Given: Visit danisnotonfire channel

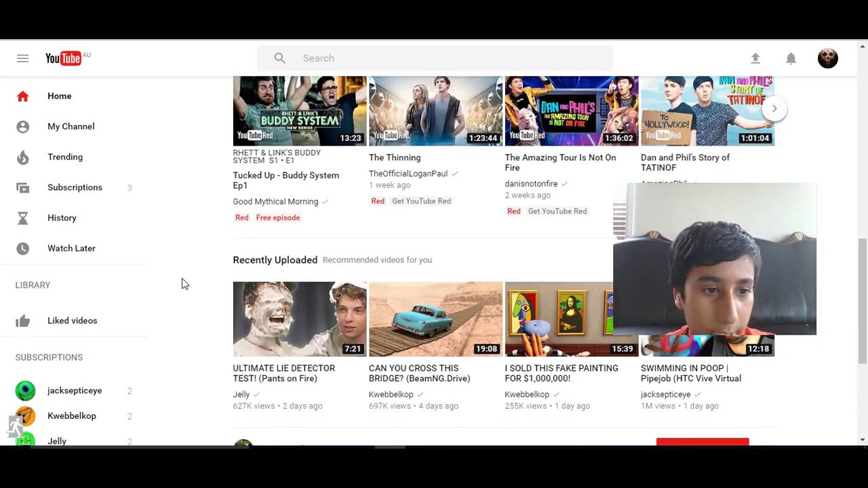Looking at the screenshot, I should point(531,184).
